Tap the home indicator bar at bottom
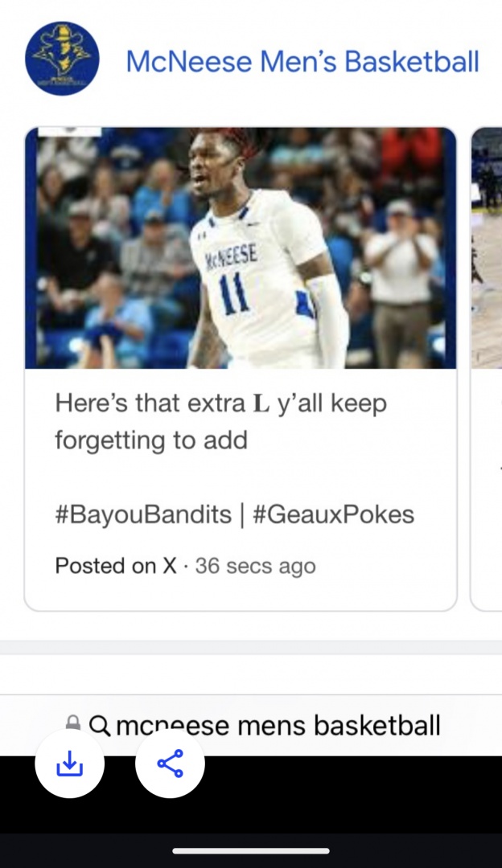This screenshot has height=868, width=502. [x=250, y=850]
